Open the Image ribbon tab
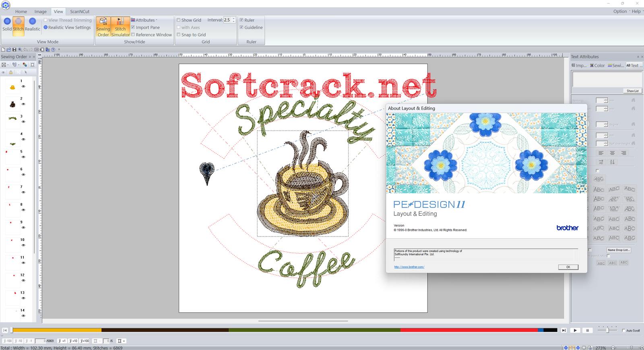Image resolution: width=644 pixels, height=350 pixels. click(x=40, y=12)
